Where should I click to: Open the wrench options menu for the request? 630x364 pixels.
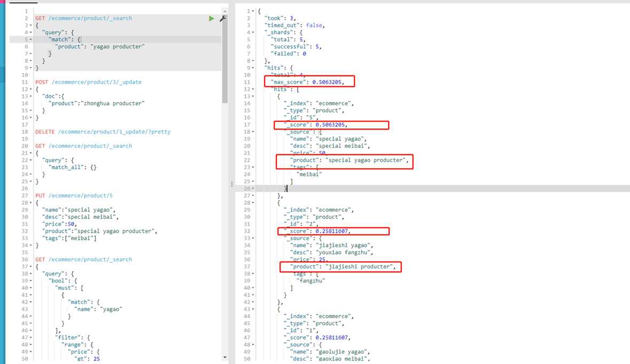click(x=223, y=19)
